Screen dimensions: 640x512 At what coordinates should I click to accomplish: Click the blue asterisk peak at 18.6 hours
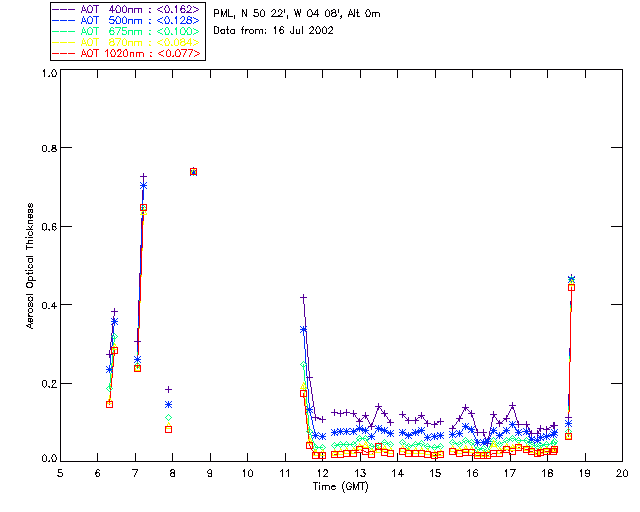[x=571, y=279]
